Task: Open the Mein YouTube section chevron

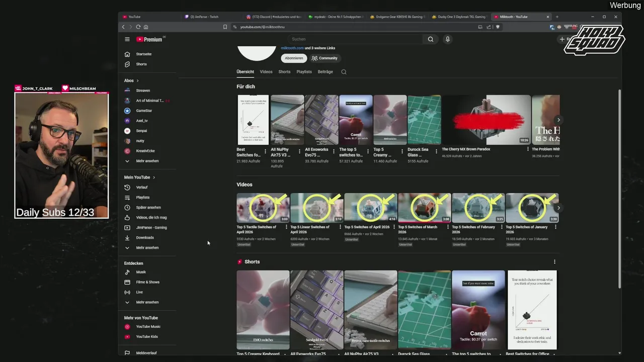Action: coord(154,177)
